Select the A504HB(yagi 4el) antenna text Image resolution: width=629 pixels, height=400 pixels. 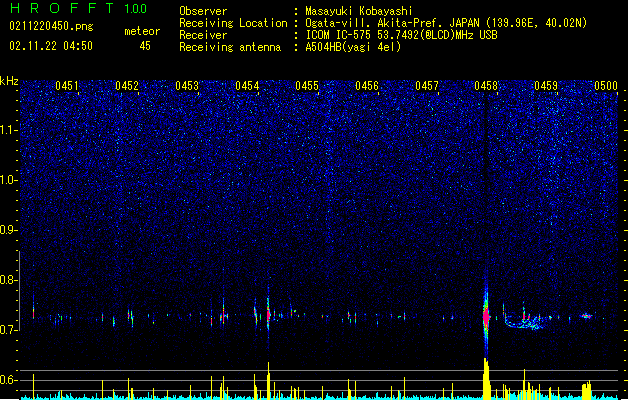[353, 47]
